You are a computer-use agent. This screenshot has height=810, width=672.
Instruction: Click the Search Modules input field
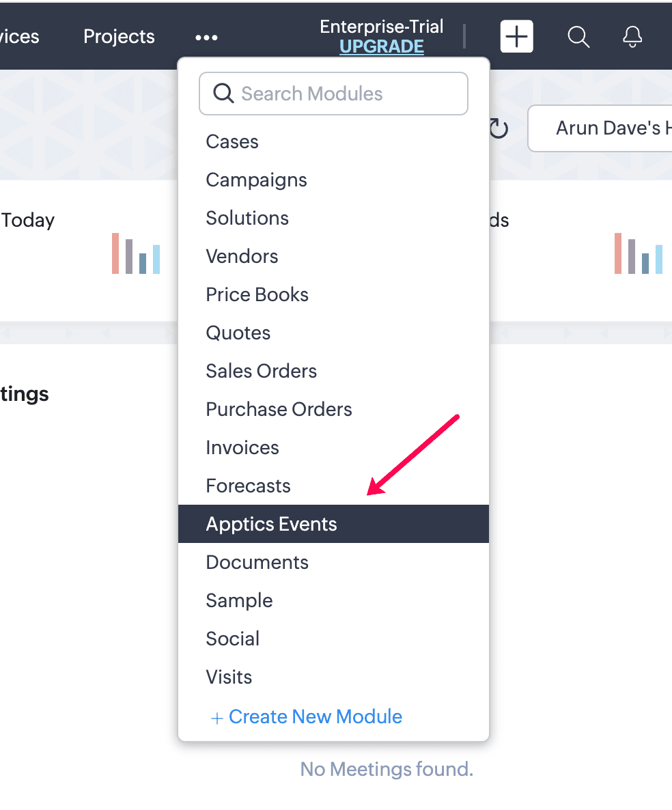click(x=334, y=94)
